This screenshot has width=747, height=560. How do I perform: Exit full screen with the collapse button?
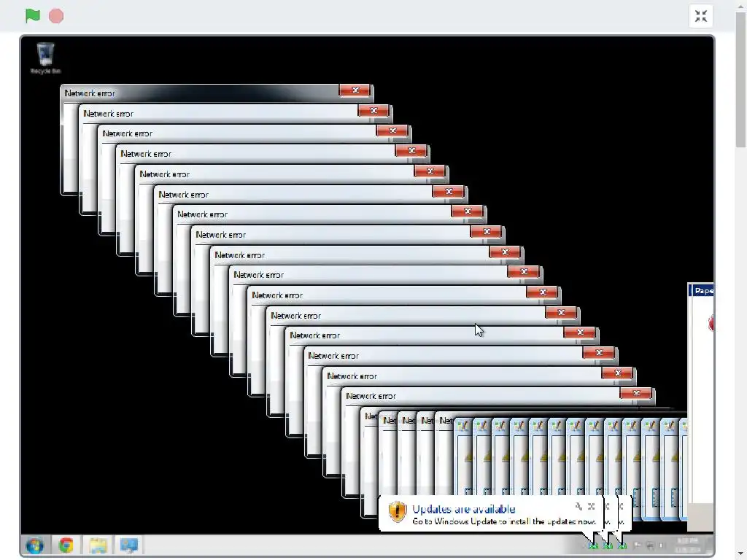(701, 16)
